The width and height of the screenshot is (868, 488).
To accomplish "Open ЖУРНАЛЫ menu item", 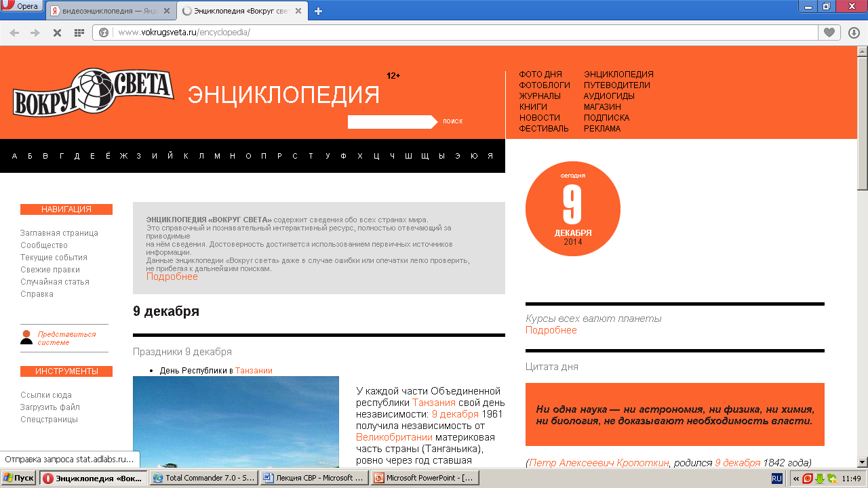I will pos(540,96).
